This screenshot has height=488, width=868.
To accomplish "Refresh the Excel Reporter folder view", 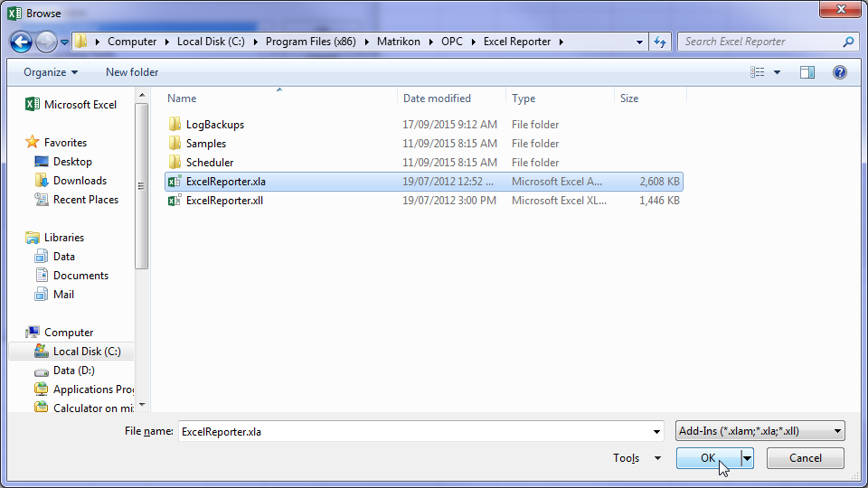I will [660, 42].
